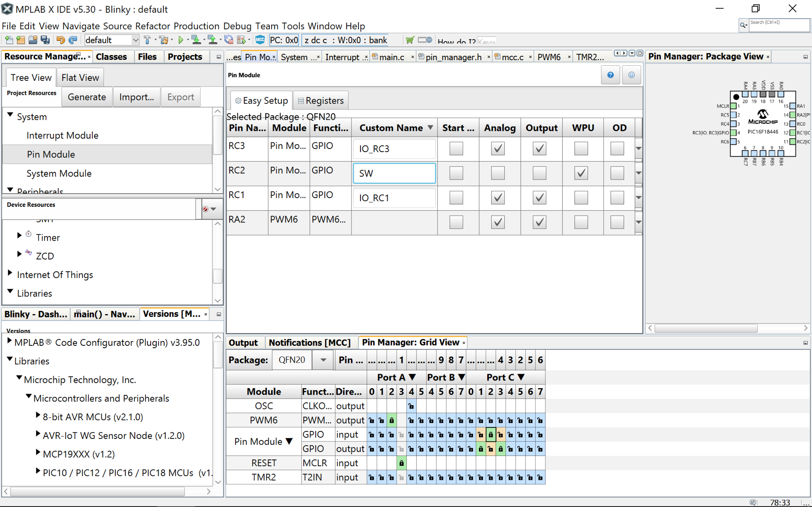The height and width of the screenshot is (507, 812).
Task: Expand the Timer device resource
Action: (x=19, y=235)
